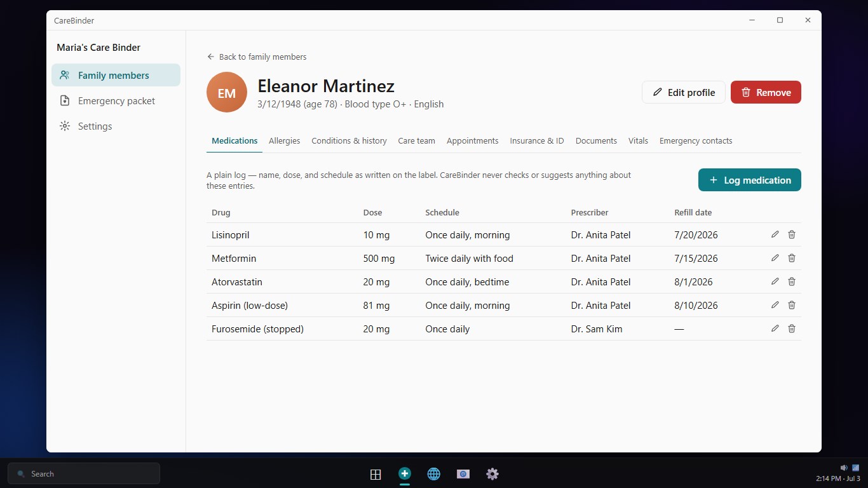Click refill date 8/10/2026
The width and height of the screenshot is (868, 488).
696,305
